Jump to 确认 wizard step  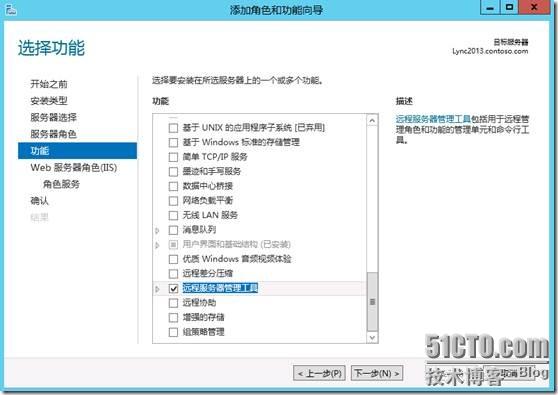pos(40,201)
